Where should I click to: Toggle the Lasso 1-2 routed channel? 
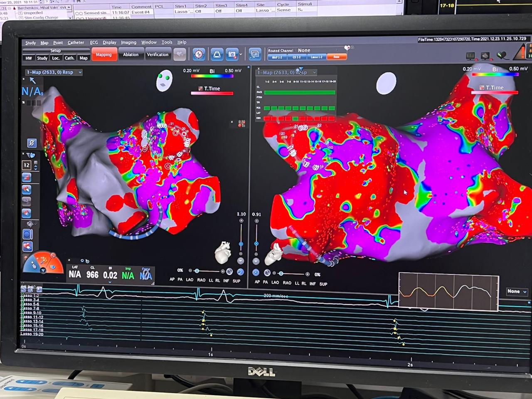pos(316,57)
